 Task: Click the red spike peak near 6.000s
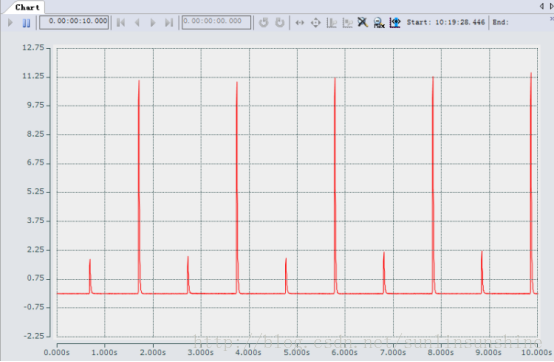click(335, 78)
